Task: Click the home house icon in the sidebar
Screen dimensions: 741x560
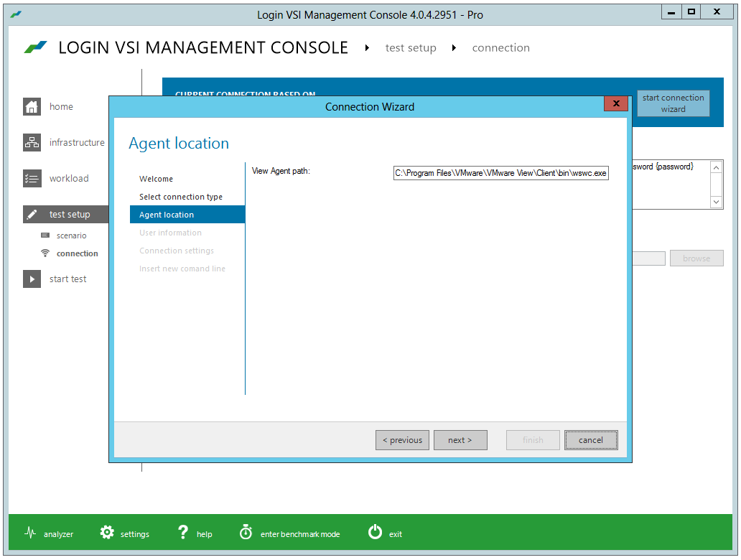Action: click(x=32, y=107)
